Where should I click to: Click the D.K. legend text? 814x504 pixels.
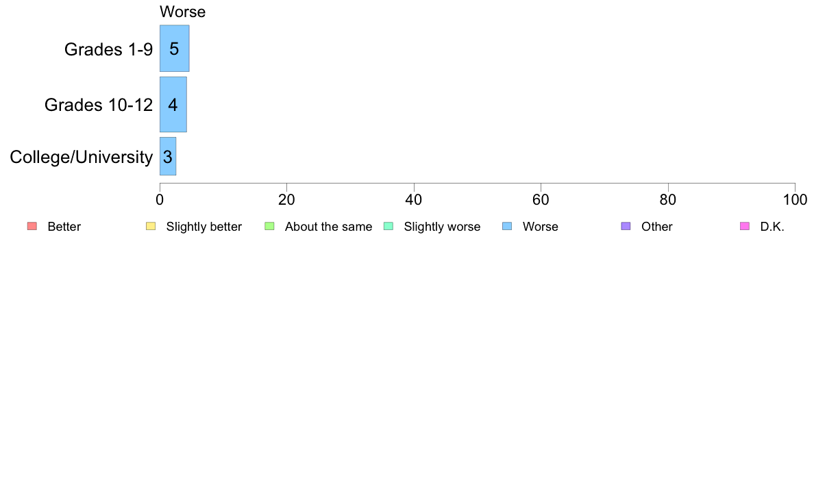coord(772,227)
